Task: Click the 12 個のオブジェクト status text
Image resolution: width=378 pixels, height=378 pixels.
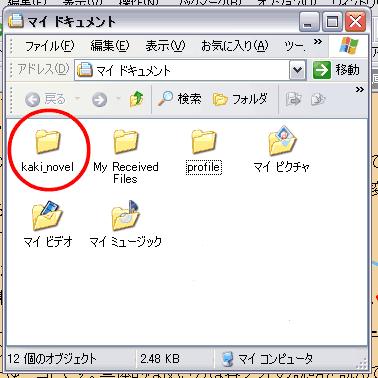Action: 52,359
